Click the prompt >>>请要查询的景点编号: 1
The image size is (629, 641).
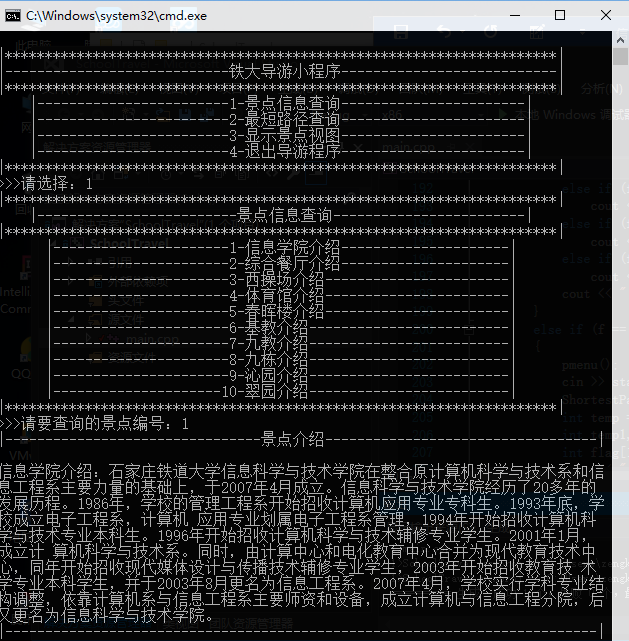click(x=94, y=424)
